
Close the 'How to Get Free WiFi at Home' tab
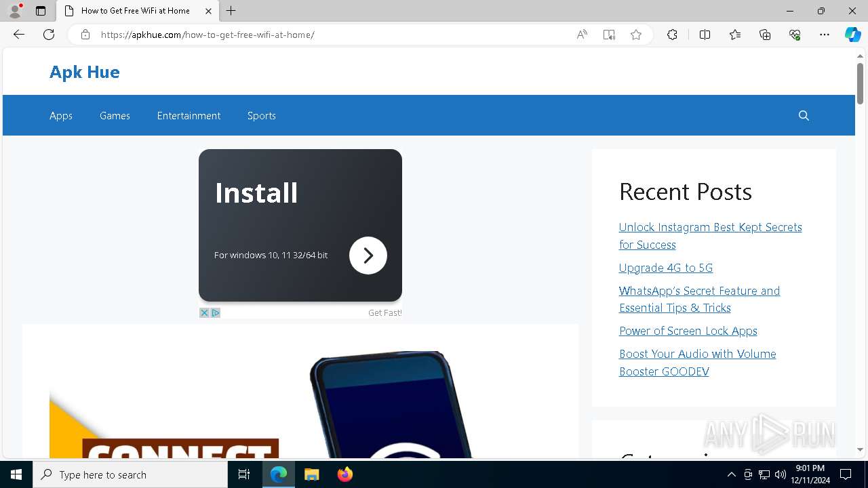click(x=208, y=11)
